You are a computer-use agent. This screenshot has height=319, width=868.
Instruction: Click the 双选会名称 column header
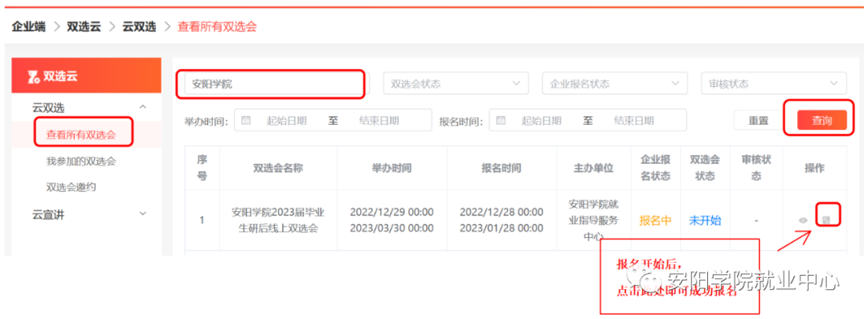point(278,169)
